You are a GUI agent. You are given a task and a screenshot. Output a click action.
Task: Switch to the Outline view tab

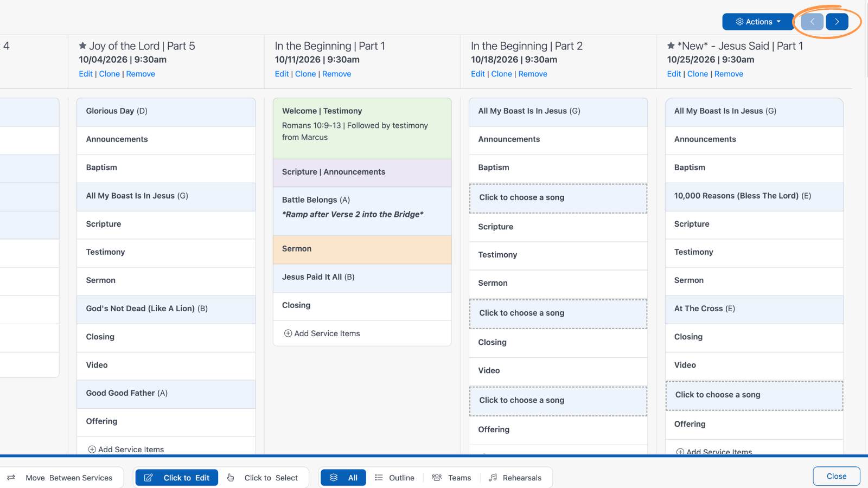394,478
